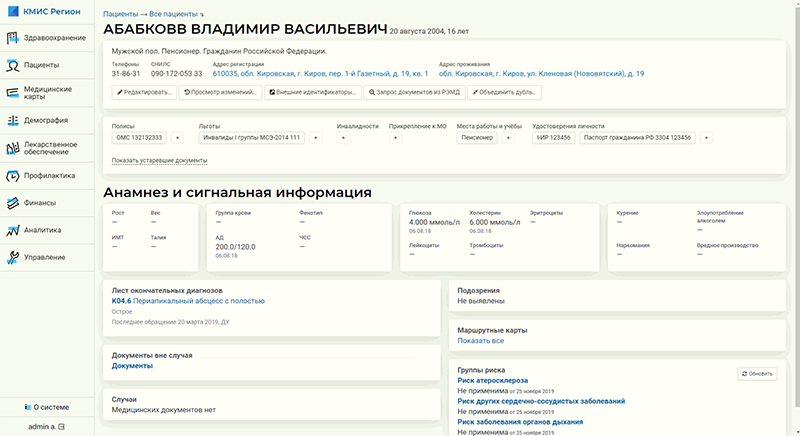Open the Демография sidebar icon
Image resolution: width=800 pixels, height=436 pixels.
coord(13,120)
